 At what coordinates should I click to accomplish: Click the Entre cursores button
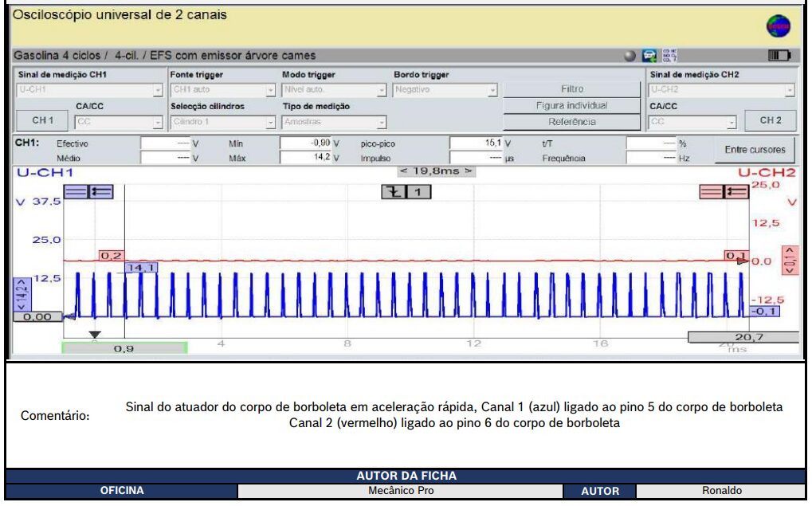point(755,149)
